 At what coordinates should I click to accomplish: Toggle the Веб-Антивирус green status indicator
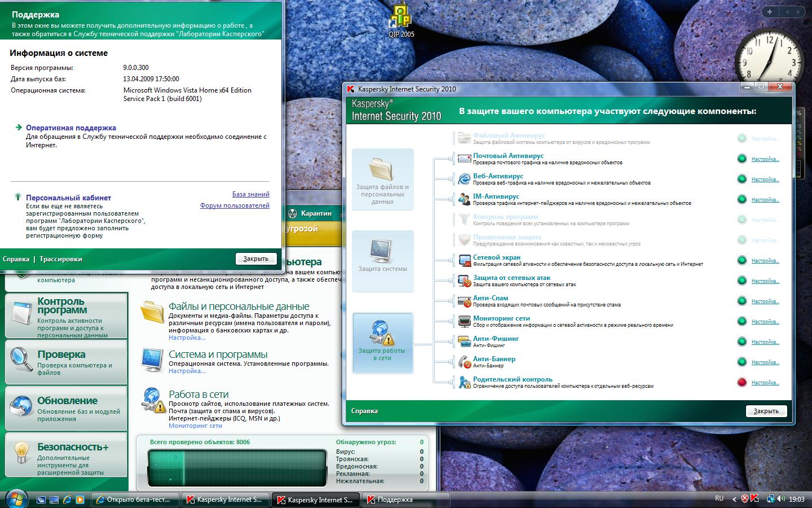(x=742, y=179)
